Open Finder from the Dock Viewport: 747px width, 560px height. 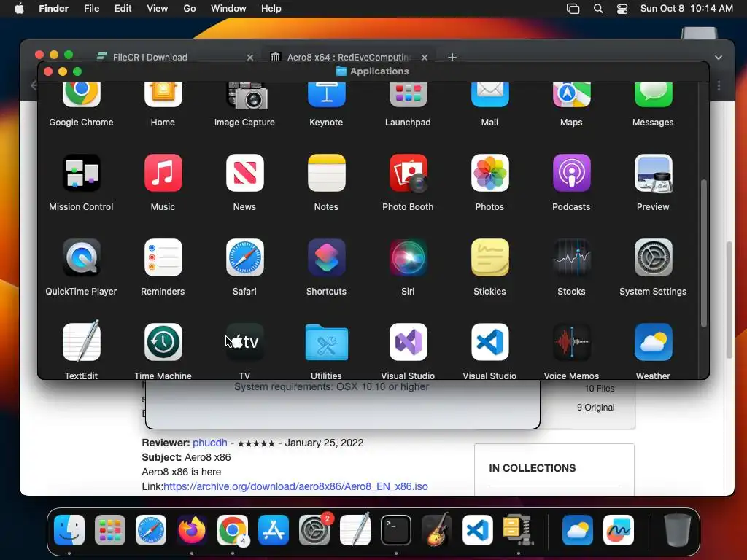click(69, 529)
